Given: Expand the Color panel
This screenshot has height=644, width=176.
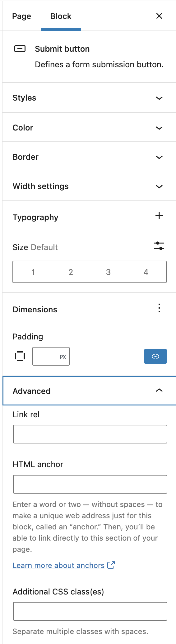Looking at the screenshot, I should tap(89, 128).
